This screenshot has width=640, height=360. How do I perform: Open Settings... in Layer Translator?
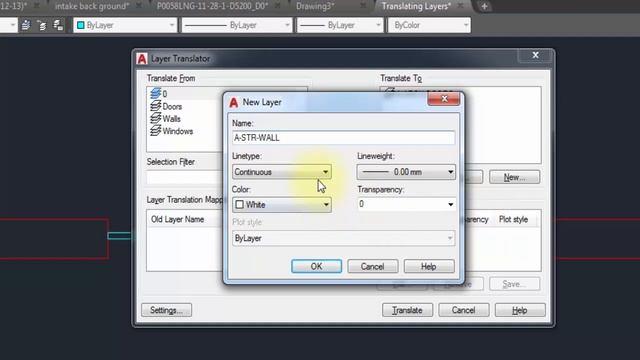coord(166,310)
